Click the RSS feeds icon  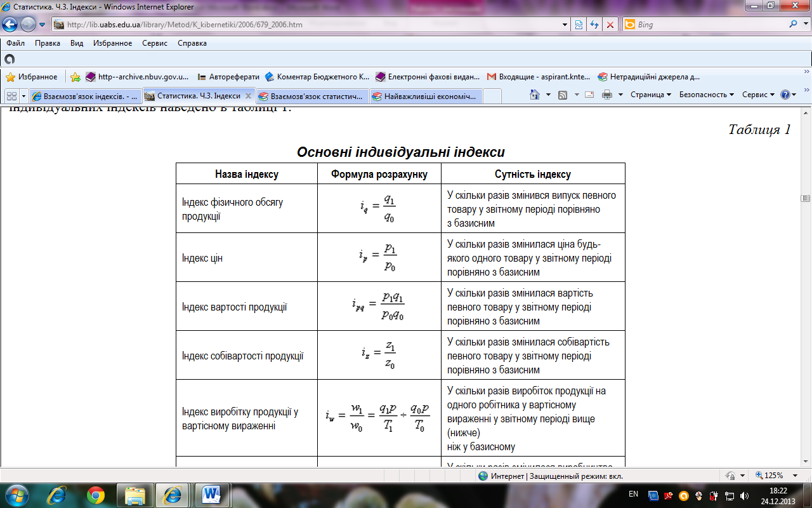(563, 95)
